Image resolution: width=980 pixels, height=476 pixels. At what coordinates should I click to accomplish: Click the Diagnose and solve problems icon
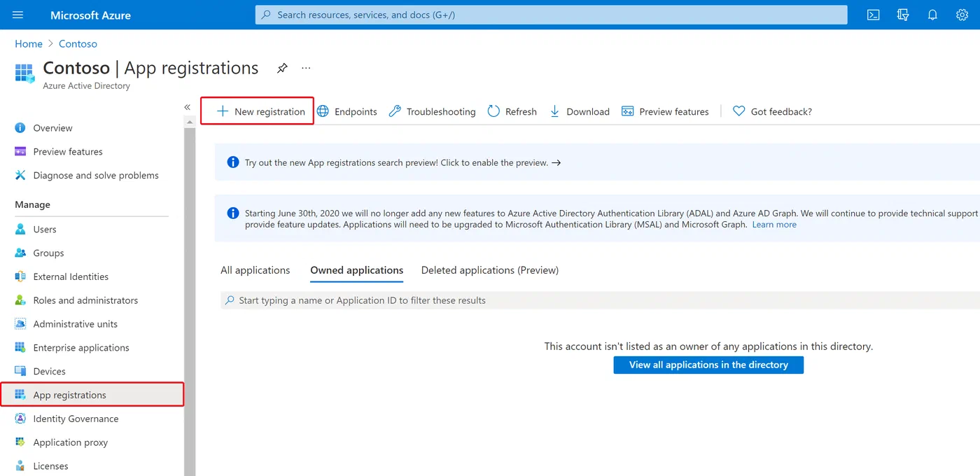[x=20, y=175]
